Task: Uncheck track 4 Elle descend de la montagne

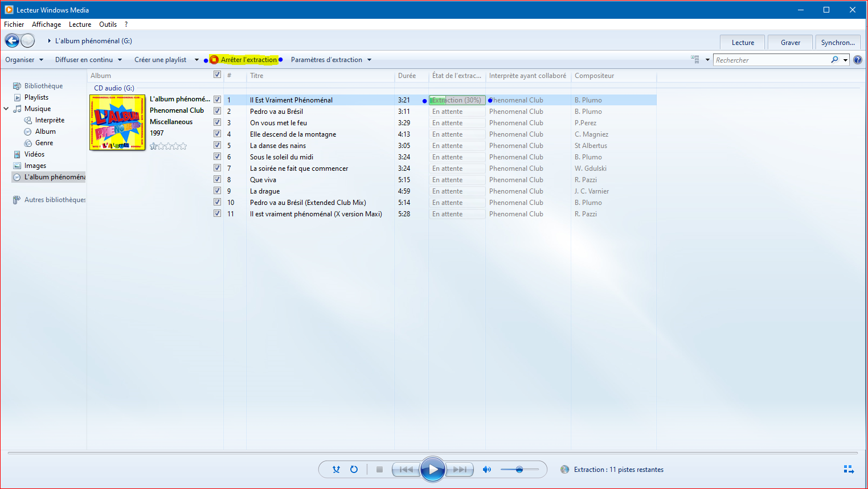Action: coord(217,134)
